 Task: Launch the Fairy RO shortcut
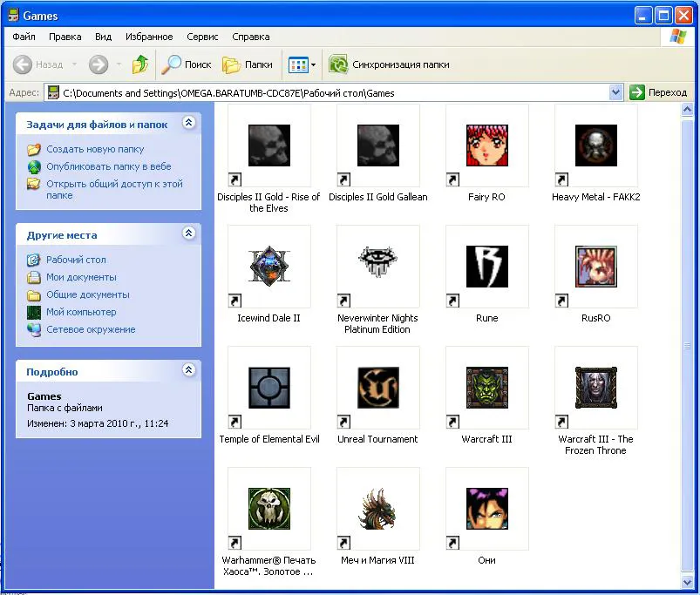[x=486, y=145]
